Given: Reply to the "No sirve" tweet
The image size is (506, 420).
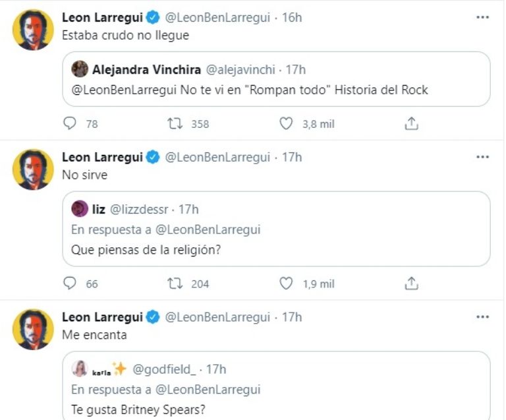Looking at the screenshot, I should coord(70,284).
